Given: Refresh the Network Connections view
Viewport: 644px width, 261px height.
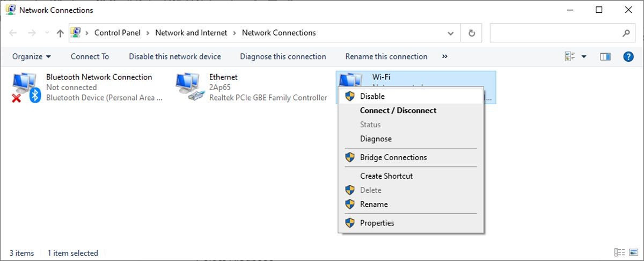Looking at the screenshot, I should (472, 33).
